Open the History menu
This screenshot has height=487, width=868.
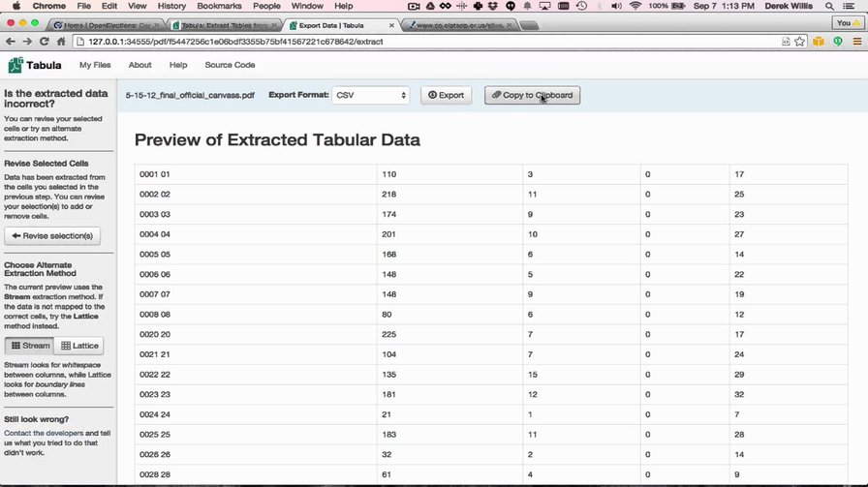pos(171,6)
